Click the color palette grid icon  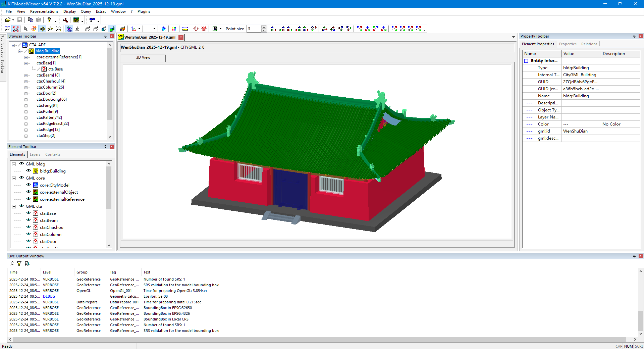pos(174,29)
